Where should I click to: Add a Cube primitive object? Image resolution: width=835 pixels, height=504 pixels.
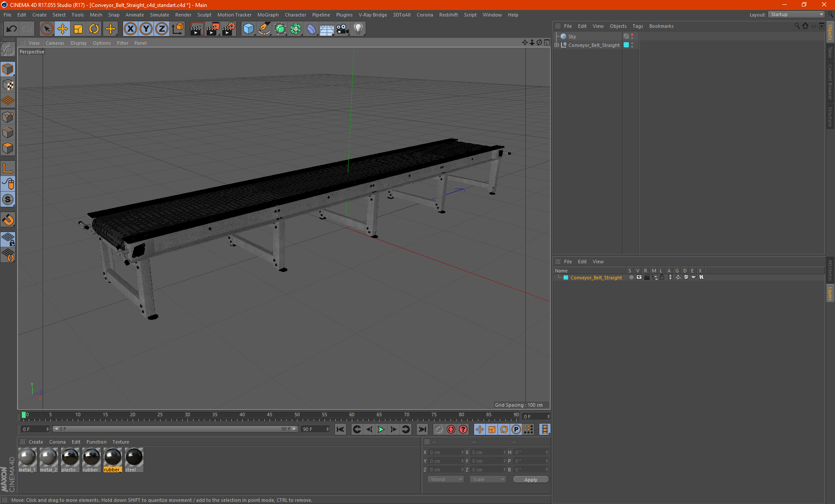[x=248, y=29]
